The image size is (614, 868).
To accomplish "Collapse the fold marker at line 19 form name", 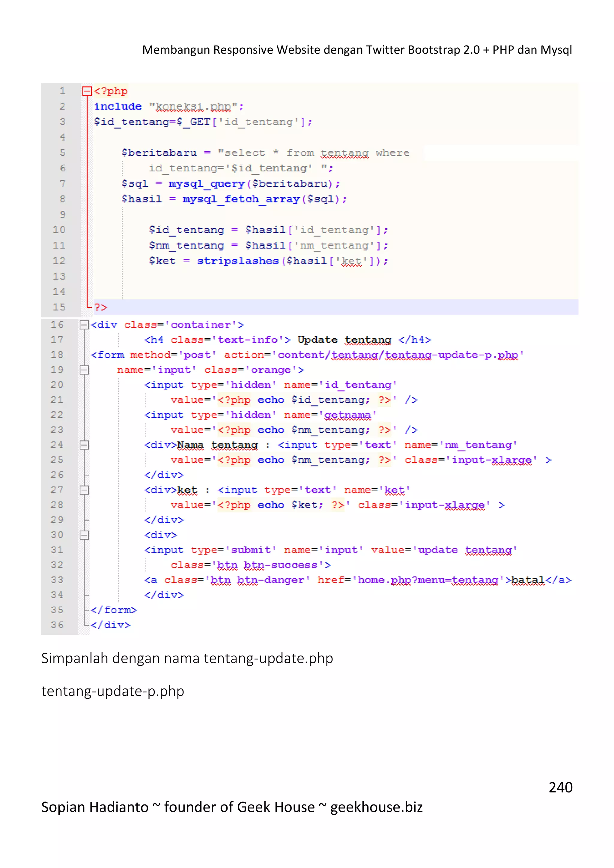I will tap(84, 370).
